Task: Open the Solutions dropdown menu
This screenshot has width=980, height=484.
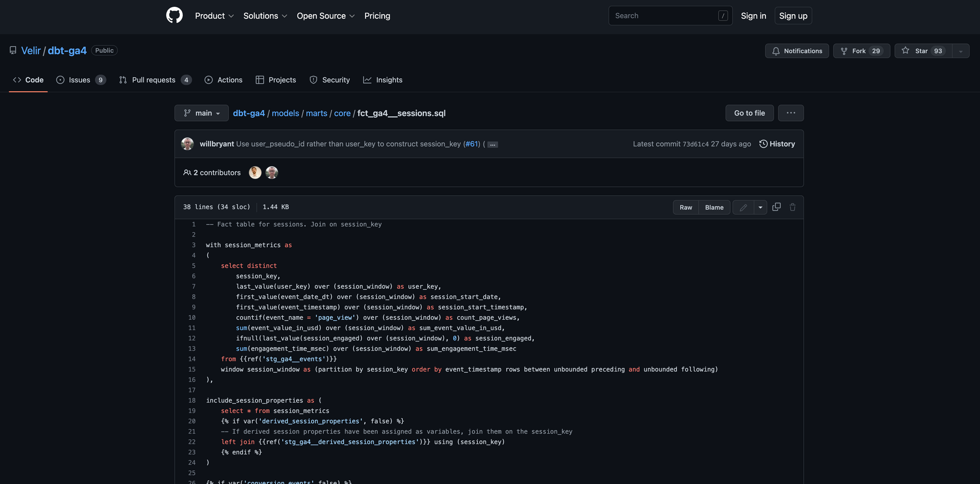Action: pos(265,16)
